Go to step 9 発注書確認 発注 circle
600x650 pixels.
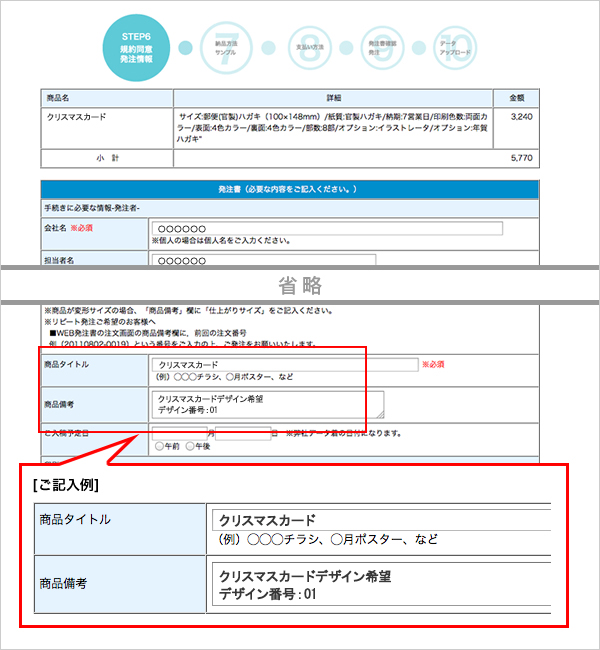pos(382,48)
